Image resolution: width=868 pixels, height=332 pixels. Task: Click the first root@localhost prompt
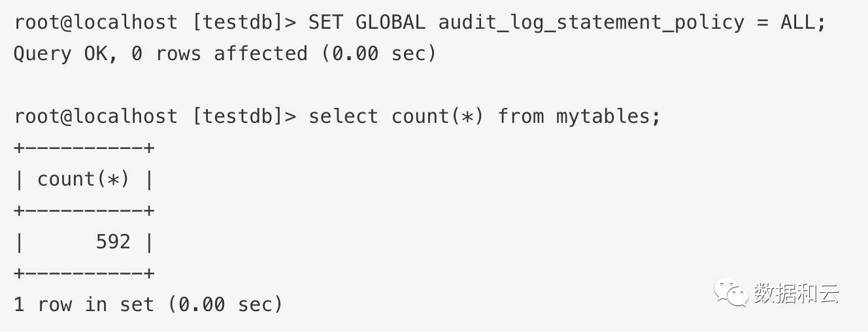click(x=95, y=22)
